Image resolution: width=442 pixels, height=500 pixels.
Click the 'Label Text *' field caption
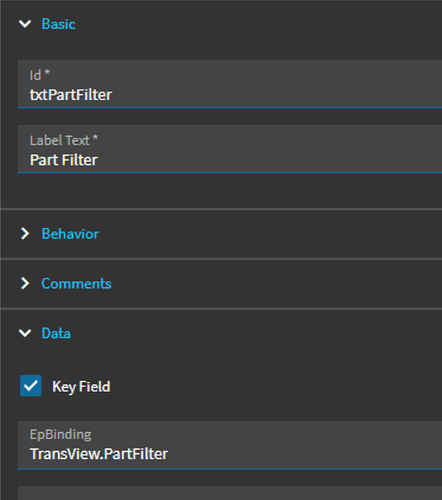pos(64,140)
